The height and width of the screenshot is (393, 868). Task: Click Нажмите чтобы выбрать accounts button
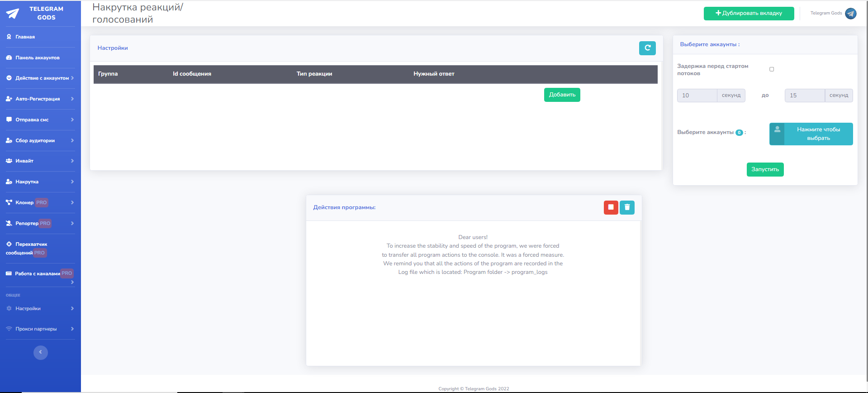coord(811,134)
